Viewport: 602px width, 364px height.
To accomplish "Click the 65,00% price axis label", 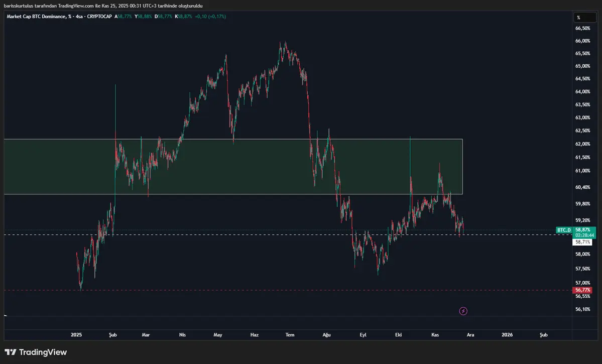I will (582, 66).
